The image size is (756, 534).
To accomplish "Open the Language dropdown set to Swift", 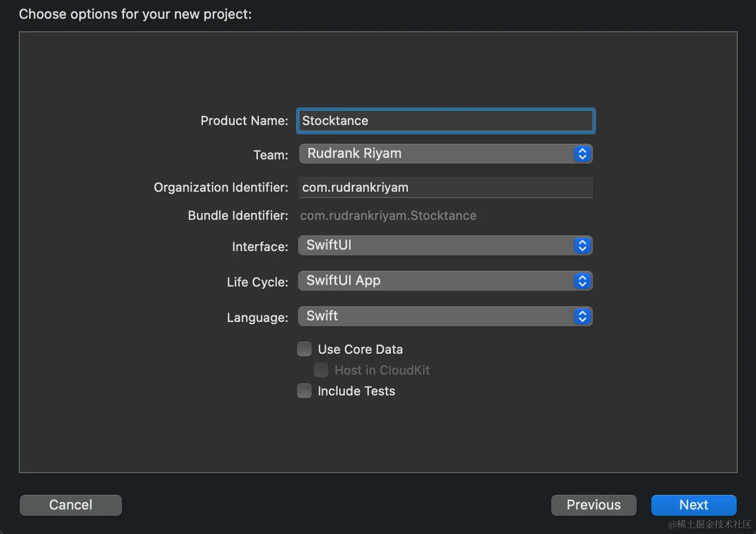I will click(445, 316).
